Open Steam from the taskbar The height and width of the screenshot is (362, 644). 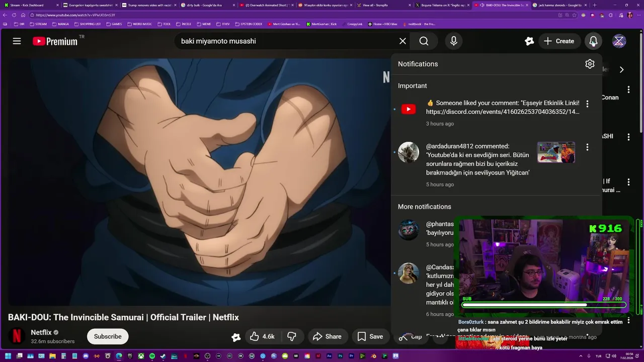163,356
